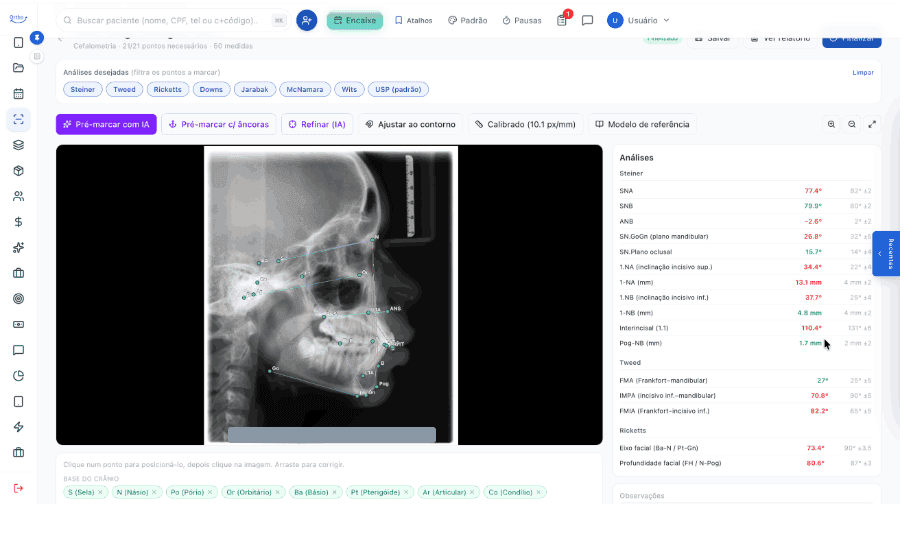This screenshot has width=924, height=540.
Task: Toggle the blue sidebar pin icon
Action: click(x=37, y=38)
